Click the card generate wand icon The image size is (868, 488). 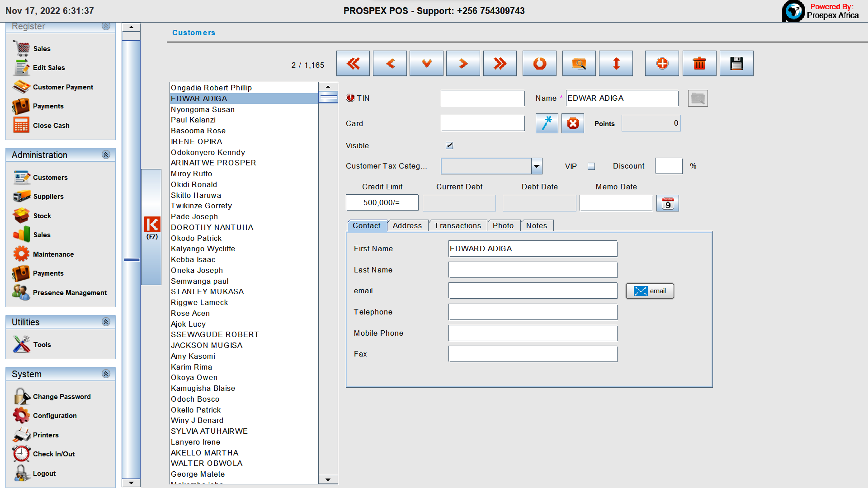click(x=547, y=123)
